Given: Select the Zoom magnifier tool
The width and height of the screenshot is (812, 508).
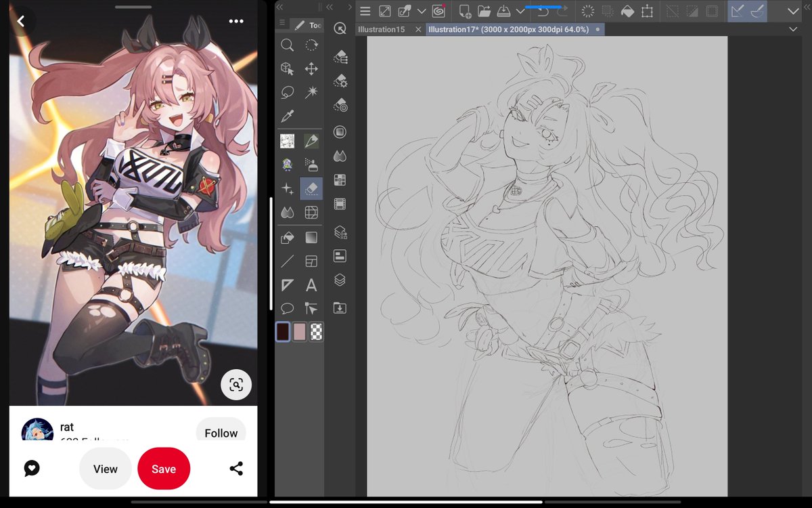Looking at the screenshot, I should tap(287, 45).
